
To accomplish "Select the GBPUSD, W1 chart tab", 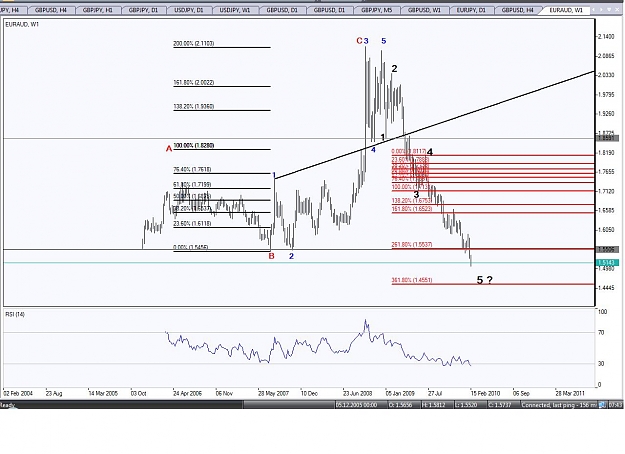I will (x=424, y=10).
